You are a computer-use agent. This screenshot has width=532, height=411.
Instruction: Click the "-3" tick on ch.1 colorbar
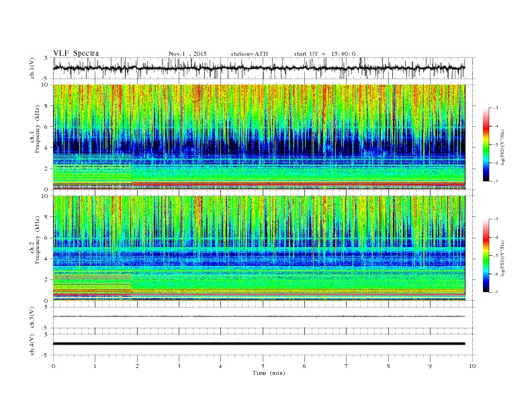496,108
